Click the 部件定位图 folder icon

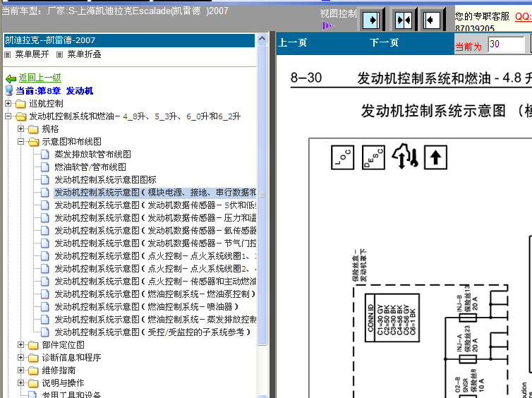pos(33,345)
